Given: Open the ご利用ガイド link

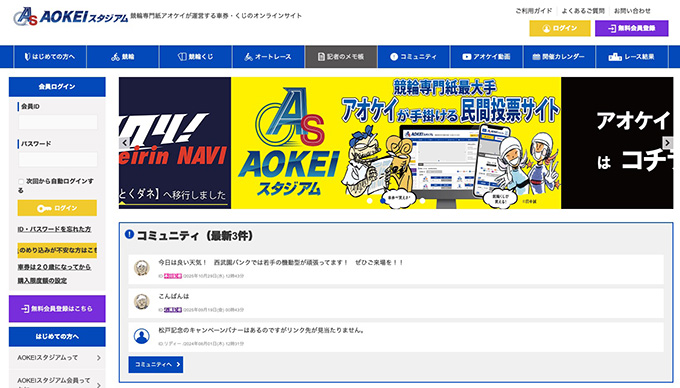Looking at the screenshot, I should (533, 11).
